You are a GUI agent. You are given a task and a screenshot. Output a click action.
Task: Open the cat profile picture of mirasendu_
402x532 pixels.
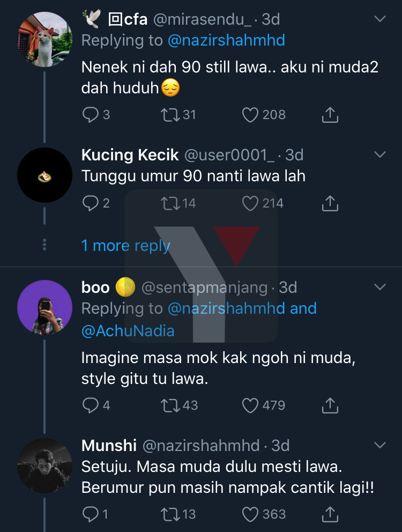pos(44,39)
